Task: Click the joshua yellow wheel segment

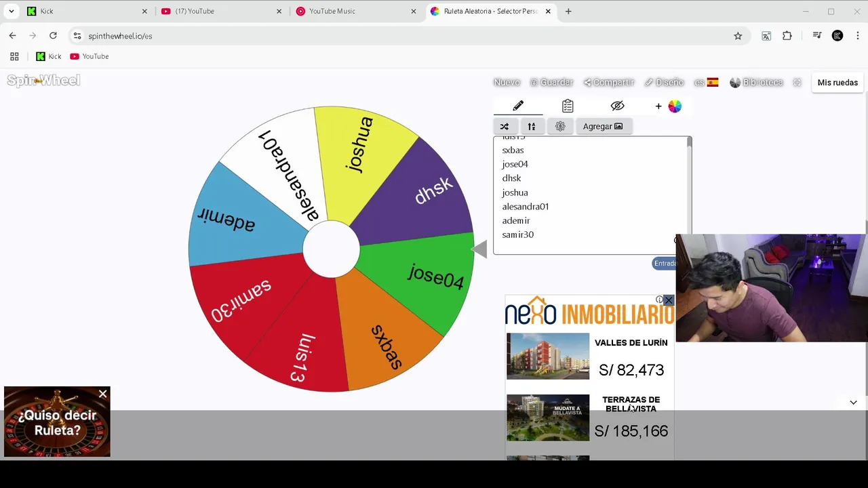Action: [x=359, y=156]
